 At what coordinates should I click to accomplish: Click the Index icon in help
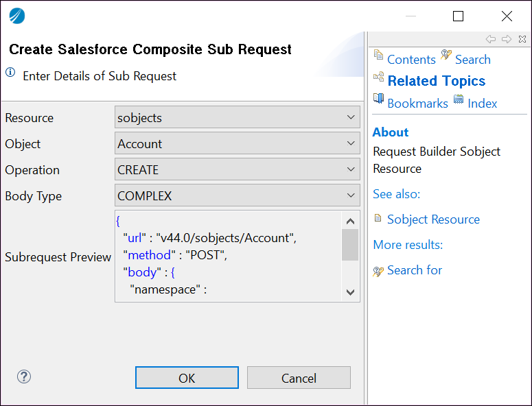pyautogui.click(x=459, y=99)
